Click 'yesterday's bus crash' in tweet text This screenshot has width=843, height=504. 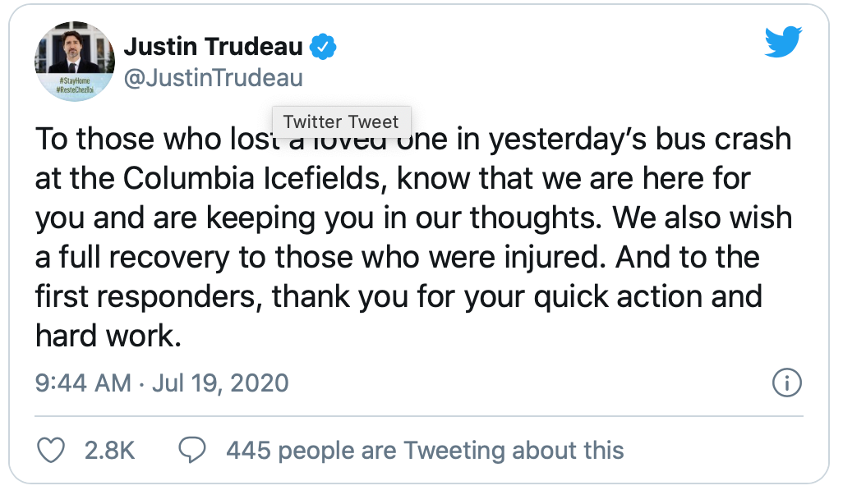click(639, 140)
